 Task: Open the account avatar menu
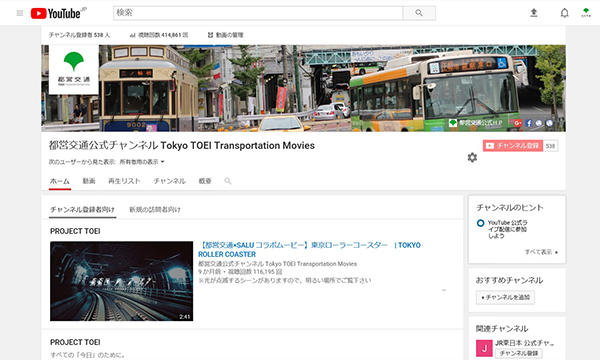point(586,13)
